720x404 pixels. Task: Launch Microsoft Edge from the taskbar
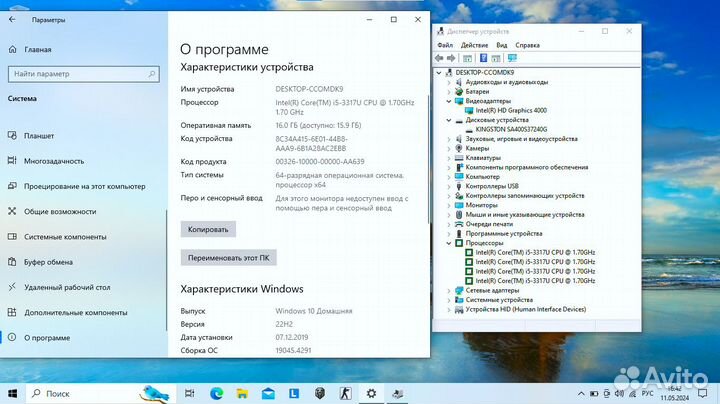click(x=216, y=393)
